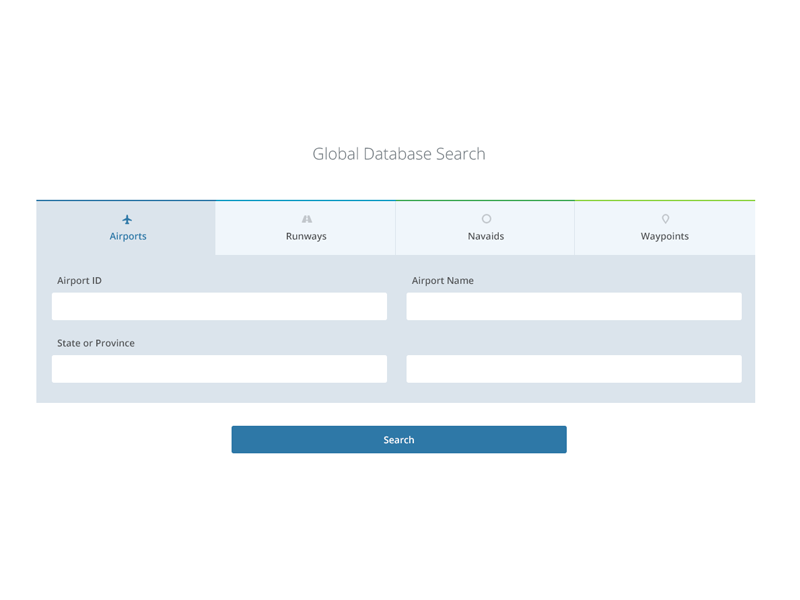The width and height of the screenshot is (800, 600).
Task: Click the Airport Name label
Action: [x=443, y=281]
